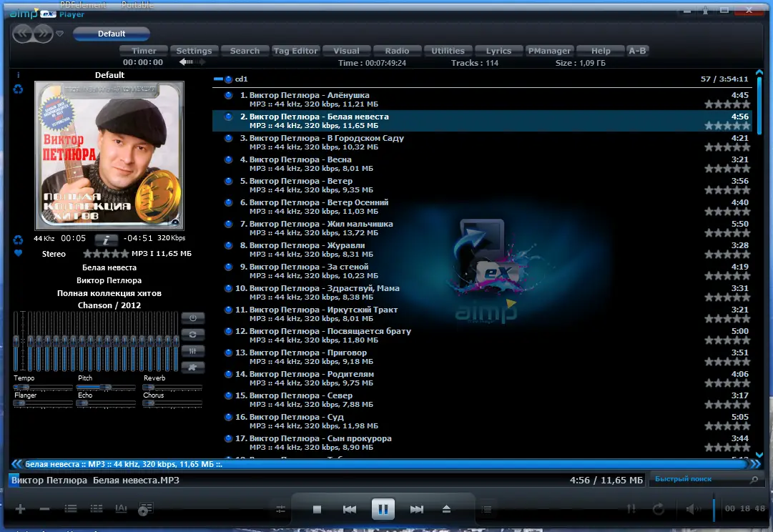Click the blue dot icon of track 4 Весна

[228, 159]
